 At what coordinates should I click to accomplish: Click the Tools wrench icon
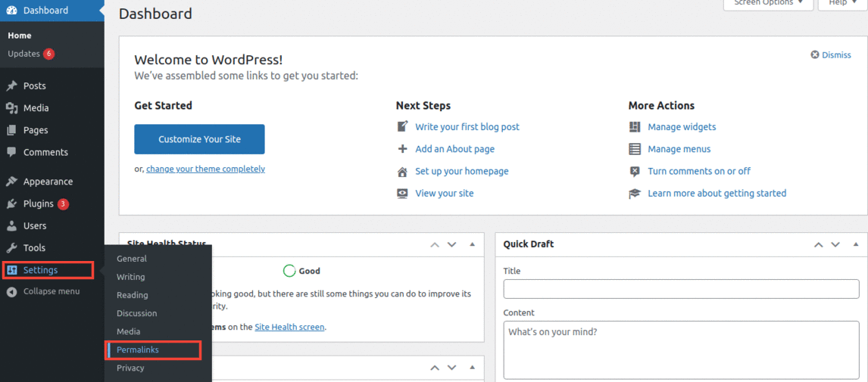click(x=11, y=247)
